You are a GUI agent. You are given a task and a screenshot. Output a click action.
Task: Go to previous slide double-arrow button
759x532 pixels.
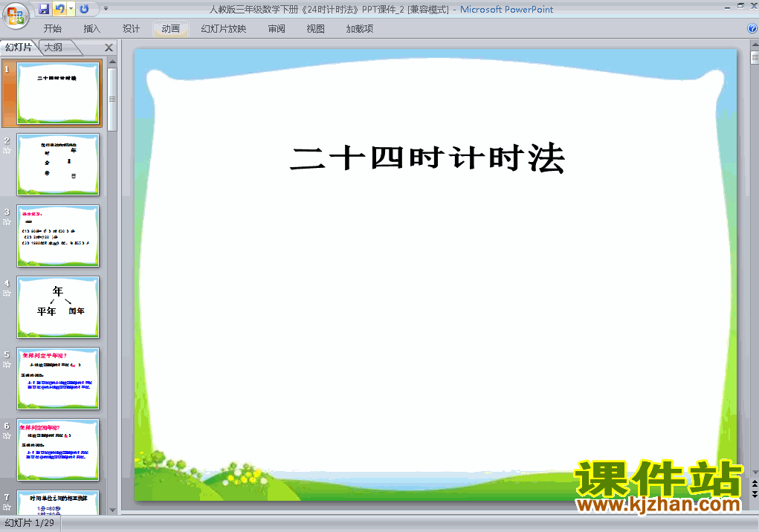click(755, 484)
